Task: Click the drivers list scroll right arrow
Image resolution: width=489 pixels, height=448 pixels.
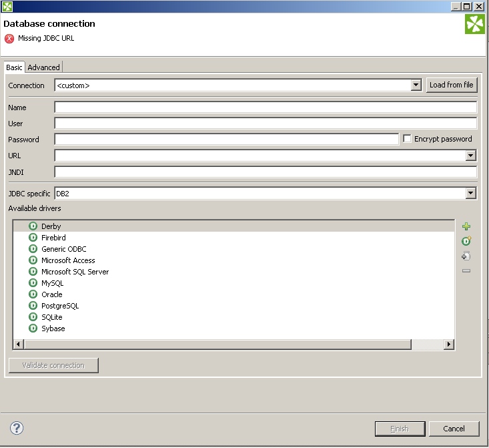Action: (448, 344)
